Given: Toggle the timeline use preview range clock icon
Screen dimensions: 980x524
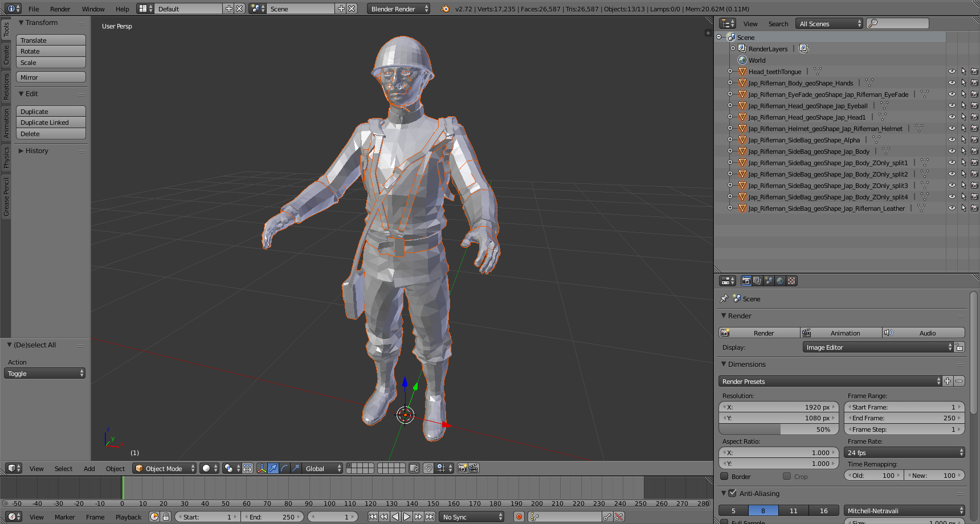Looking at the screenshot, I should (154, 517).
